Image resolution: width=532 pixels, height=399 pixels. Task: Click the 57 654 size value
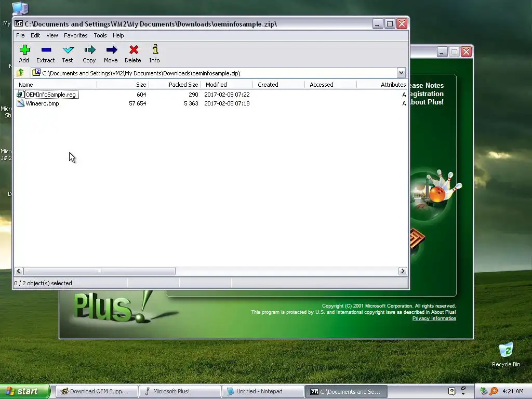[137, 103]
